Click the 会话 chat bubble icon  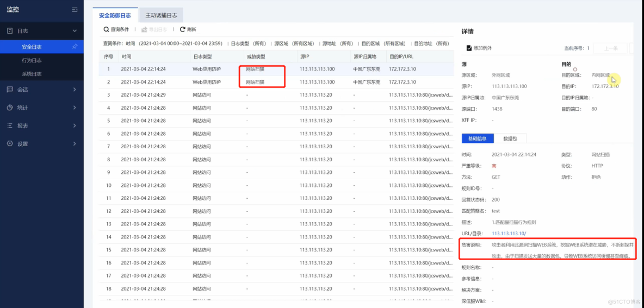pos(10,90)
